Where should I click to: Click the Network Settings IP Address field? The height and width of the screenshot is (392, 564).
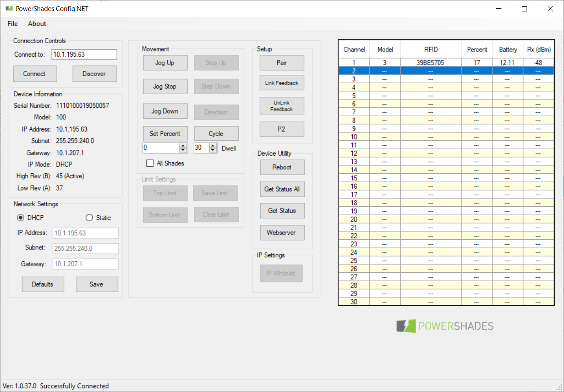tap(86, 233)
